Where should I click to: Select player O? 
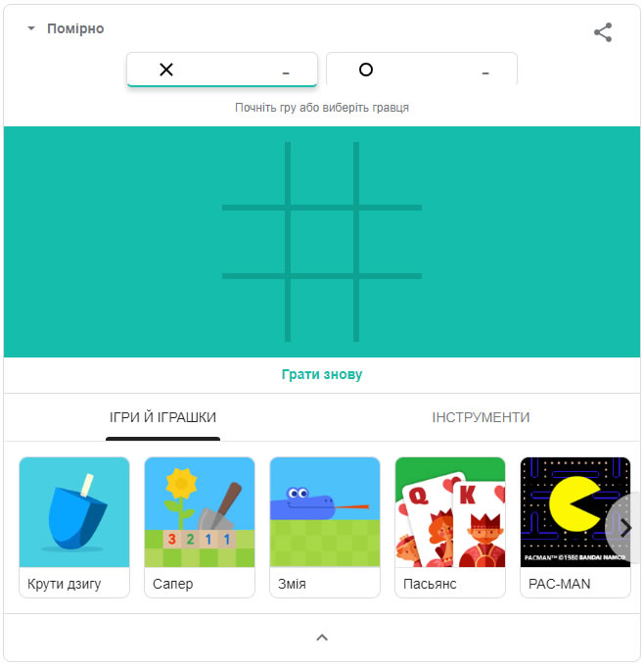click(x=422, y=70)
